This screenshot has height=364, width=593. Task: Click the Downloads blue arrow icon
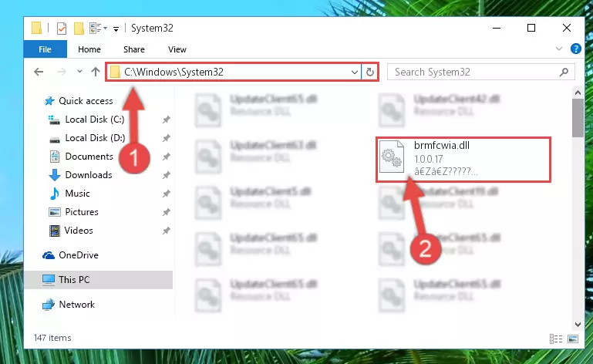[x=55, y=175]
